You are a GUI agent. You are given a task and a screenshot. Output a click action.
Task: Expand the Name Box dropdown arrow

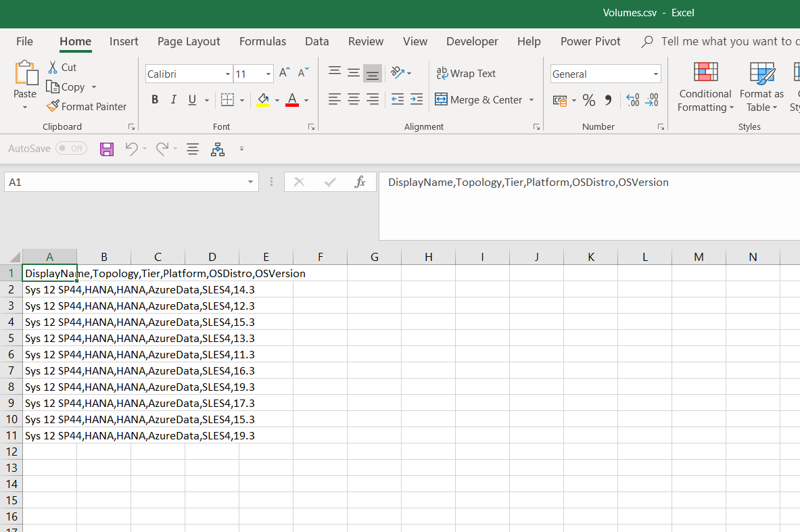coord(250,182)
